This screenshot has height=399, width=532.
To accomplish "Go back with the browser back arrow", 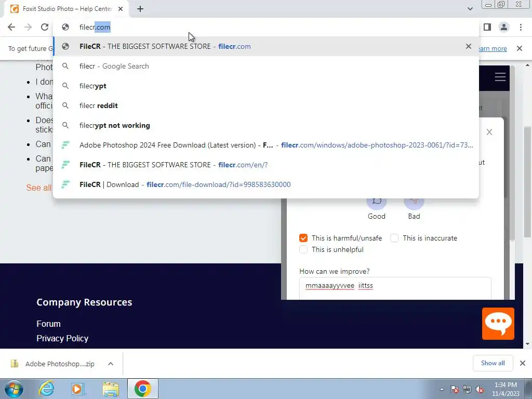I will tap(11, 27).
